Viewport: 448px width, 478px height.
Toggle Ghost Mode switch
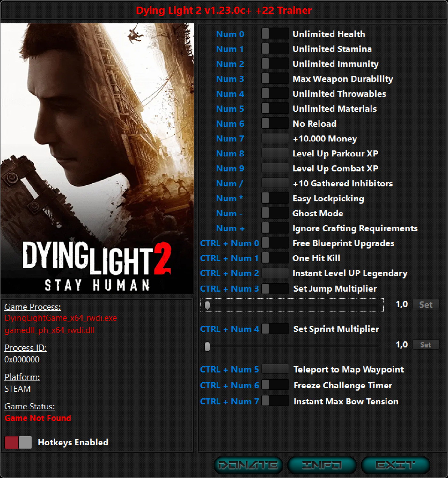pos(275,213)
